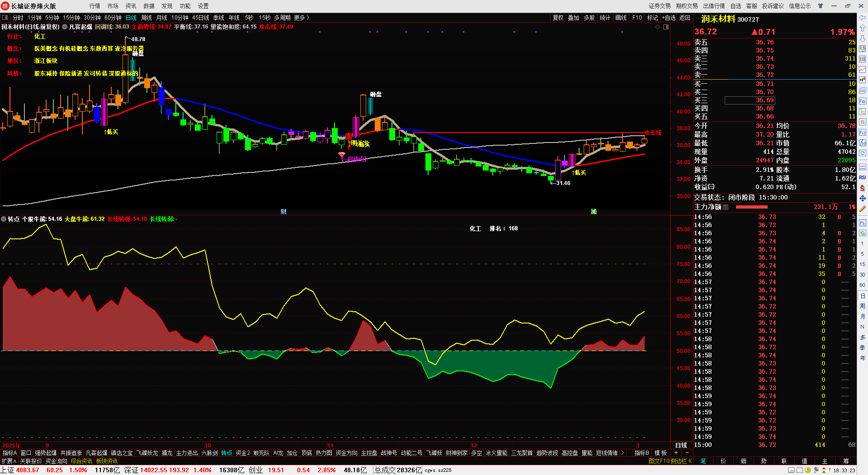Click the blue four-way move arrows icon

click(x=863, y=198)
